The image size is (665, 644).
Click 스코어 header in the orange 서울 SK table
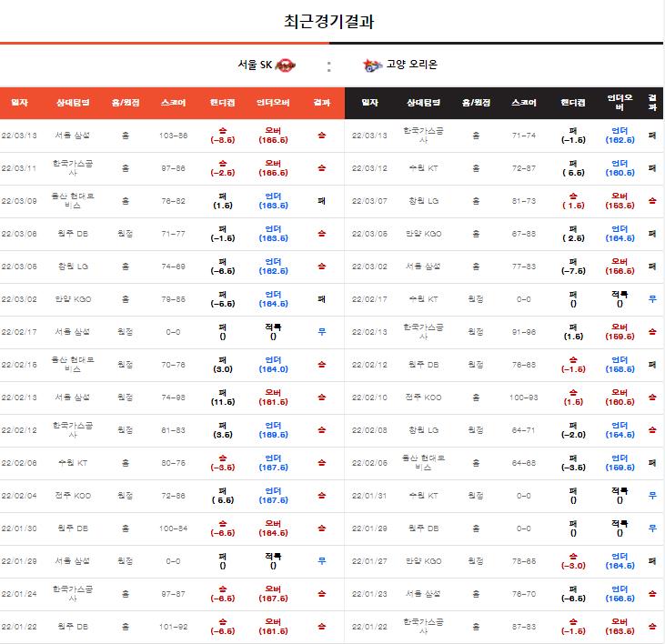point(174,103)
